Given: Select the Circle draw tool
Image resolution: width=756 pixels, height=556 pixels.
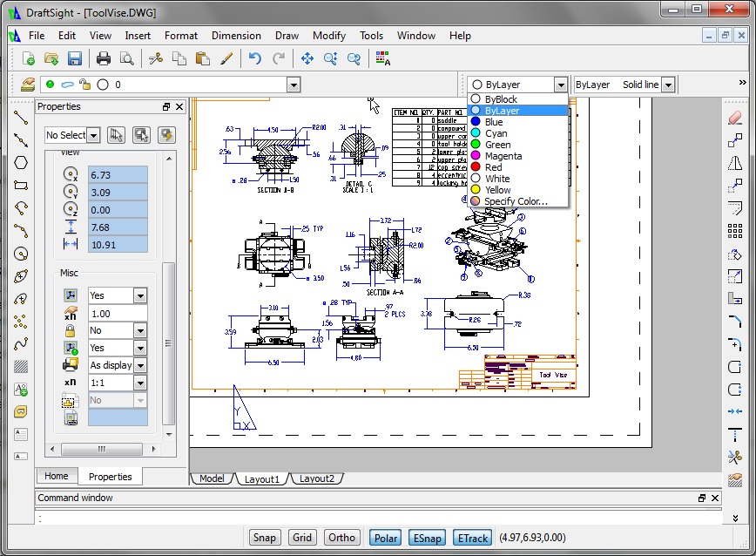Looking at the screenshot, I should pyautogui.click(x=21, y=254).
